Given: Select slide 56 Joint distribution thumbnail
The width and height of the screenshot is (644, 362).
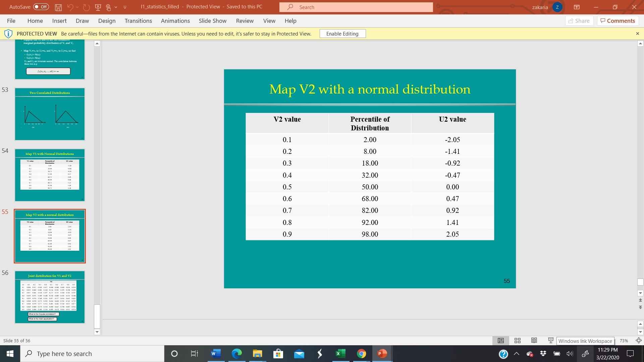Looking at the screenshot, I should point(50,297).
